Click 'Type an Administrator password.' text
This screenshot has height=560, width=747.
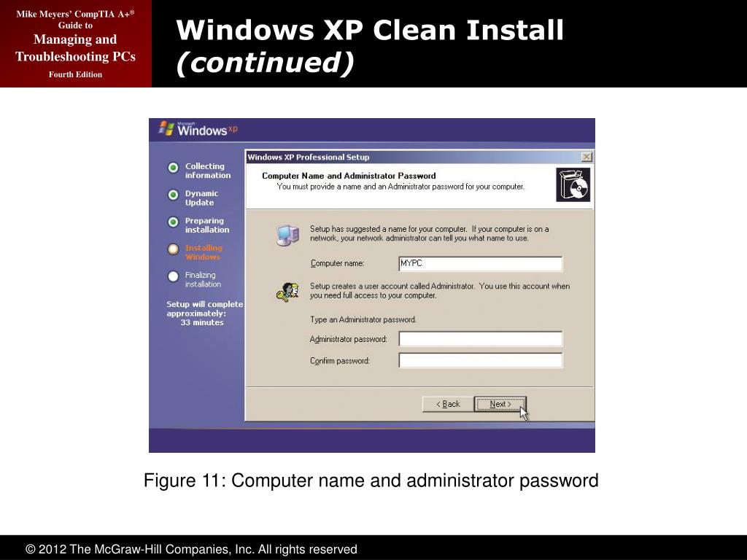363,319
